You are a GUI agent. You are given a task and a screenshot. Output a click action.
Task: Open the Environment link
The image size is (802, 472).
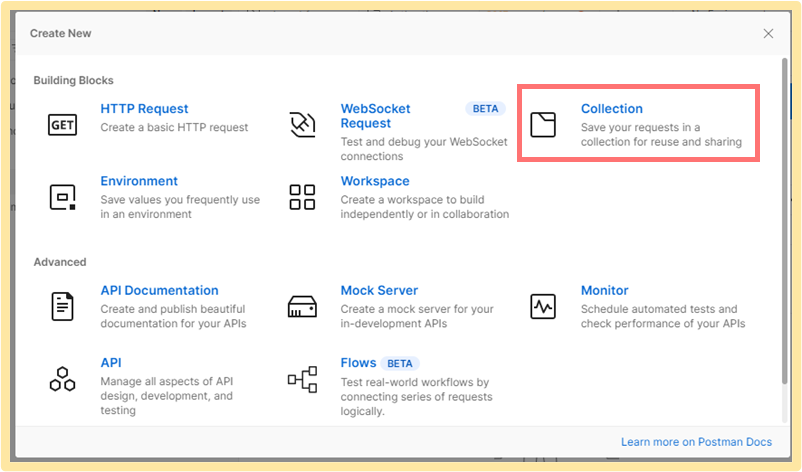point(139,181)
